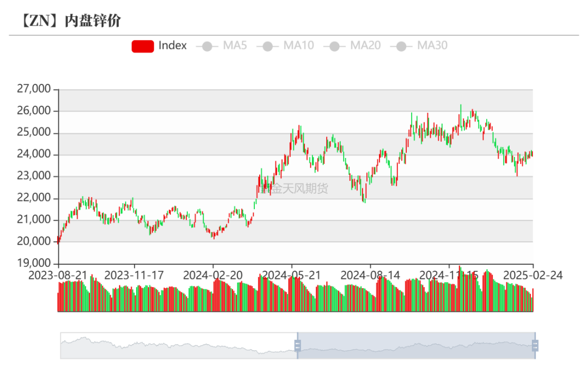Click the unselected left part of zoom bar
This screenshot has width=588, height=384.
click(179, 345)
